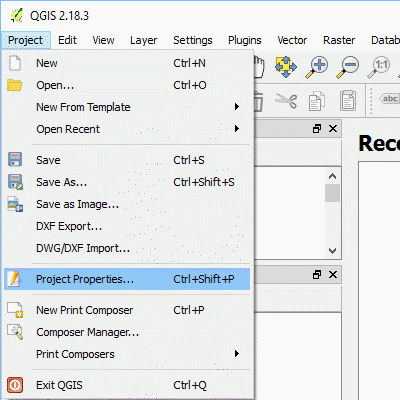Click the yellow folder icon beside Open
The height and width of the screenshot is (400, 400).
pyautogui.click(x=15, y=85)
